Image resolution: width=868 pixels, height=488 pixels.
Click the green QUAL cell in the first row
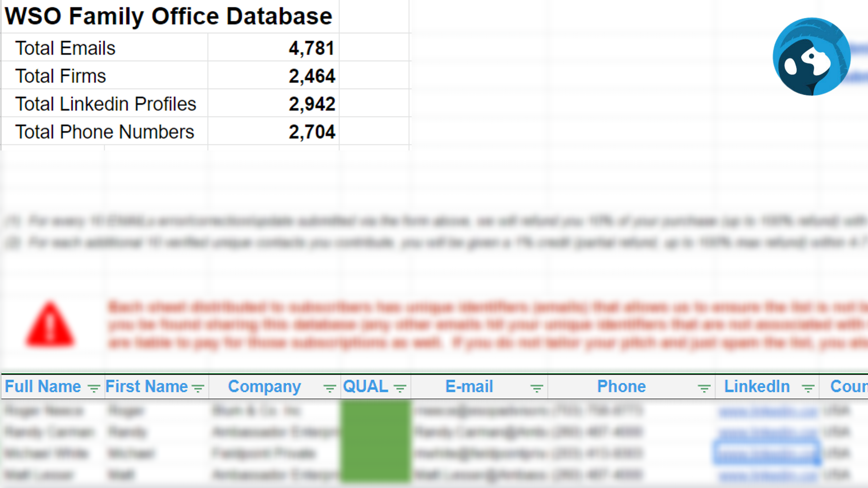point(375,411)
